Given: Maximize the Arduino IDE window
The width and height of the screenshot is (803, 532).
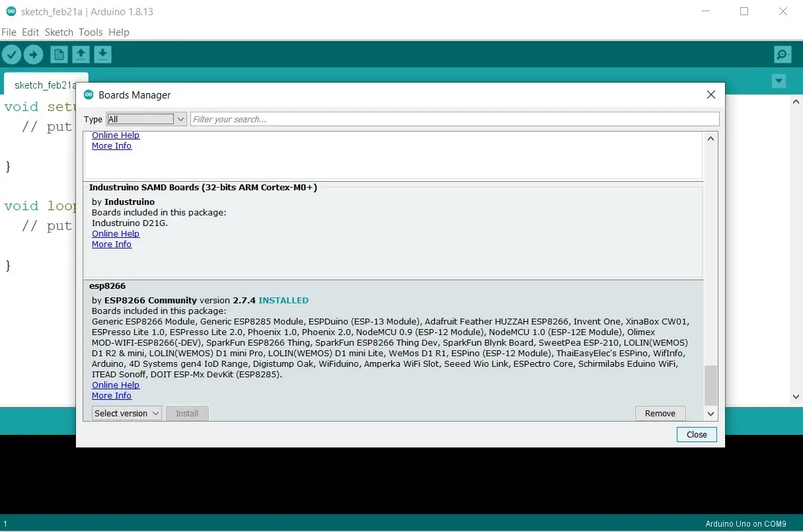Looking at the screenshot, I should 744,11.
